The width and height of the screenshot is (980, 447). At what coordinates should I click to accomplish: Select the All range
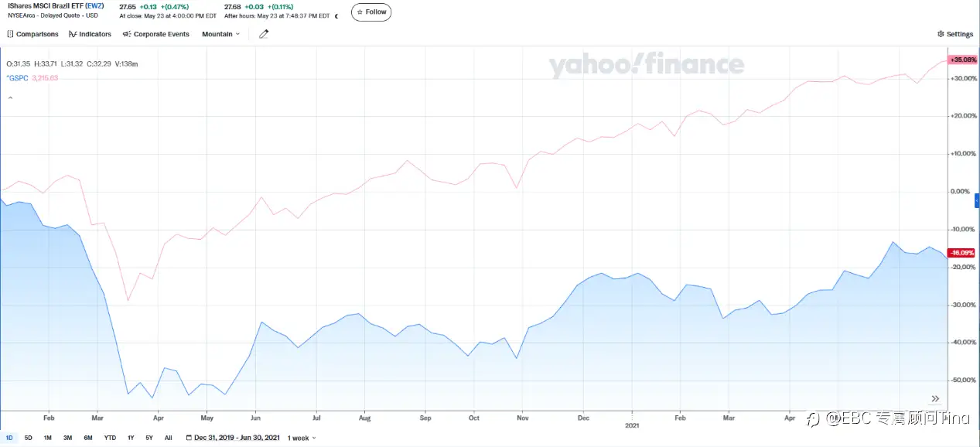pyautogui.click(x=168, y=438)
